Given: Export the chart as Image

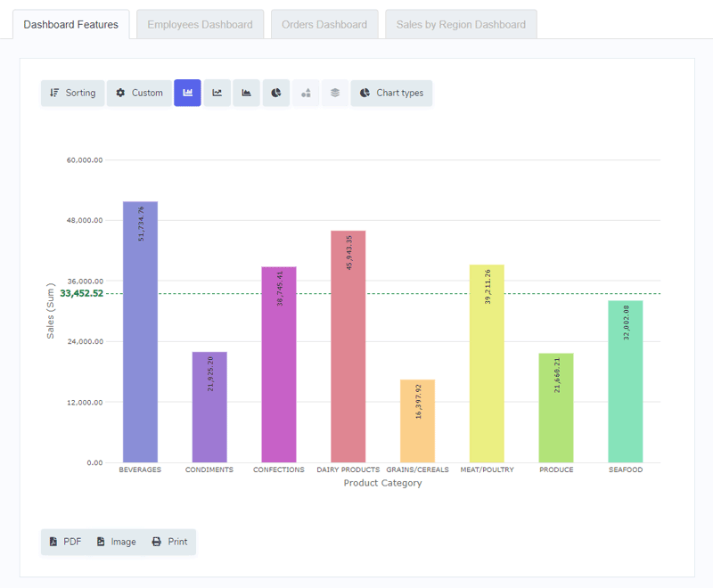Looking at the screenshot, I should coord(116,542).
